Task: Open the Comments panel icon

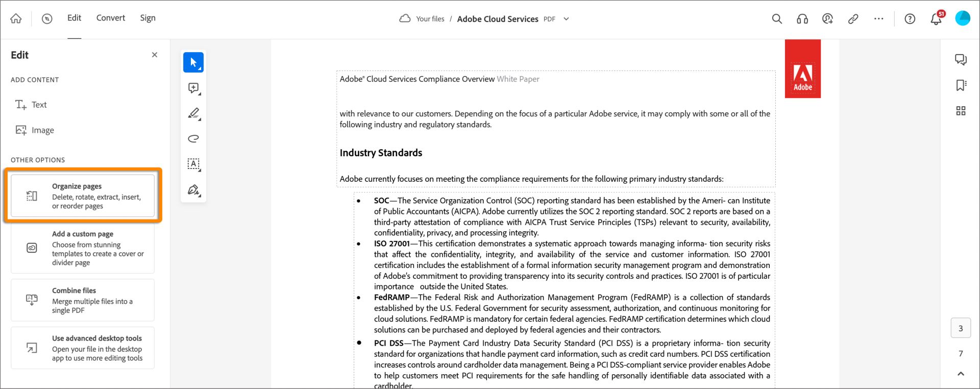Action: click(961, 60)
